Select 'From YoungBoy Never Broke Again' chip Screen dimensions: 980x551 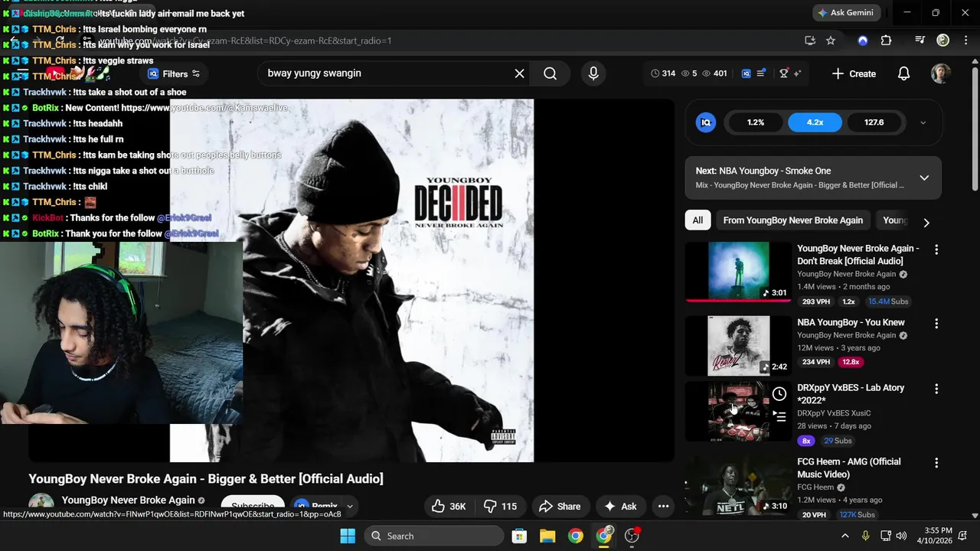(792, 220)
